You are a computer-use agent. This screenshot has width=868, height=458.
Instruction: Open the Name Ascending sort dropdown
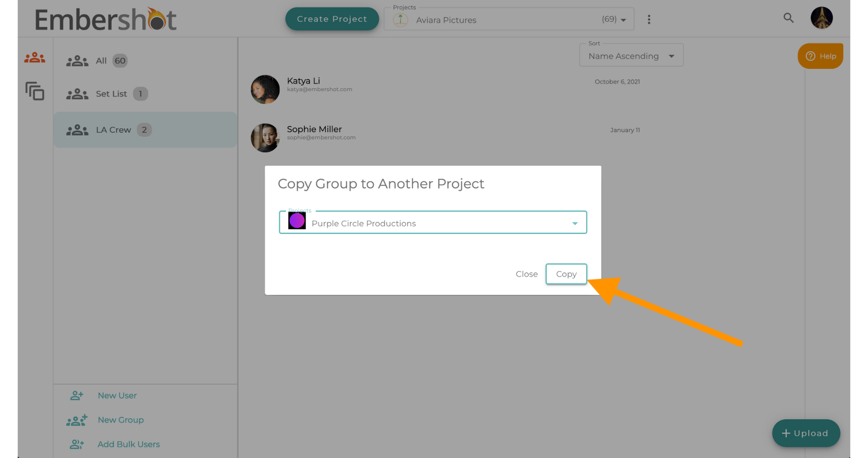[x=631, y=56]
